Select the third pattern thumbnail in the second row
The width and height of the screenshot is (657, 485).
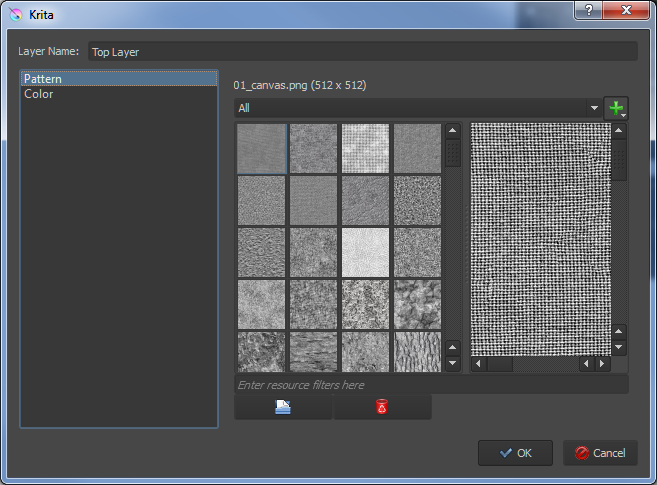coord(365,201)
